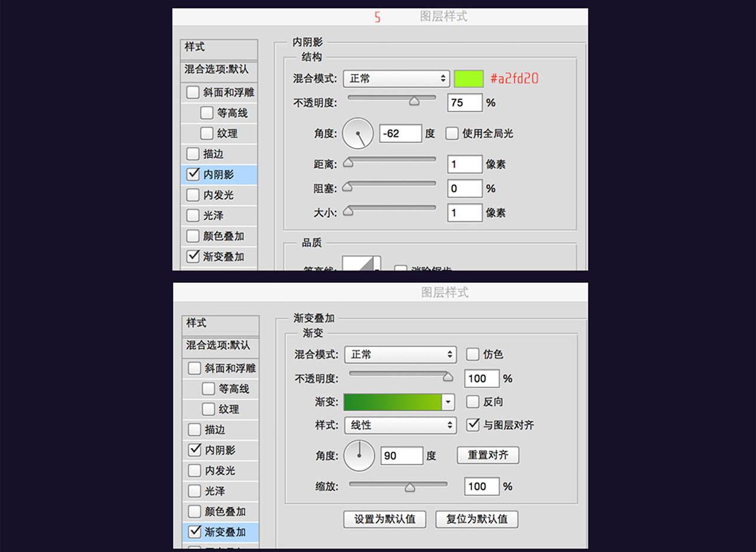Click 渐变叠加 不透明度 slider handle
This screenshot has height=552, width=756.
448,377
